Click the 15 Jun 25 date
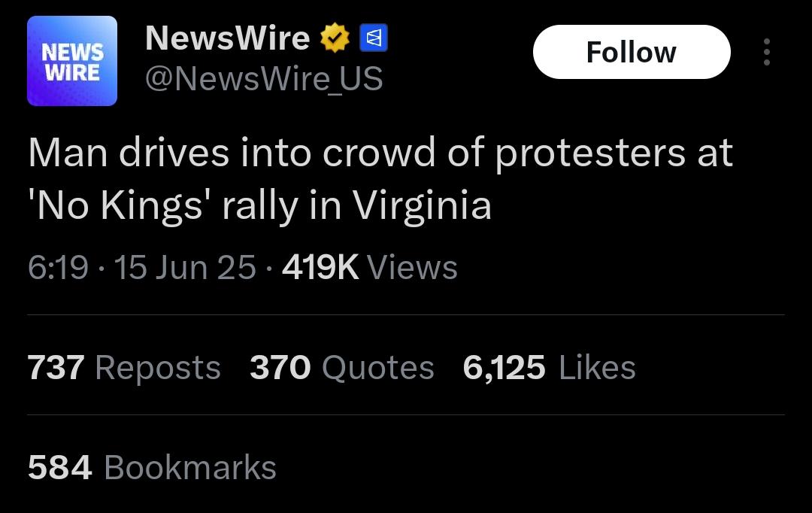 pos(185,267)
